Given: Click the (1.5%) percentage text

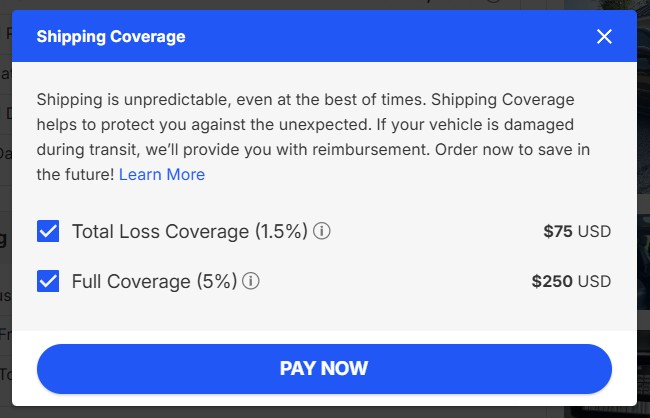Looking at the screenshot, I should (x=280, y=232).
